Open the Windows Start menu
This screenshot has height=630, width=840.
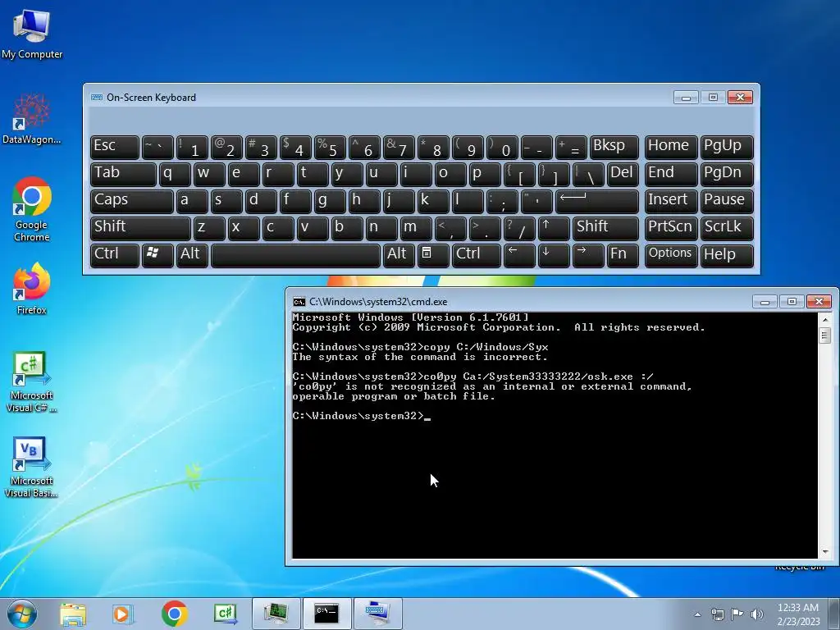click(x=22, y=614)
